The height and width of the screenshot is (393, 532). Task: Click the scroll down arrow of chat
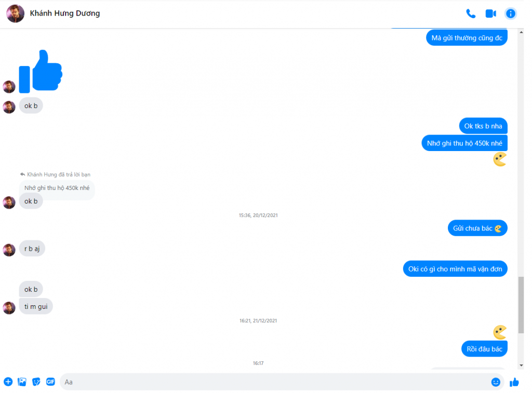coord(521,365)
